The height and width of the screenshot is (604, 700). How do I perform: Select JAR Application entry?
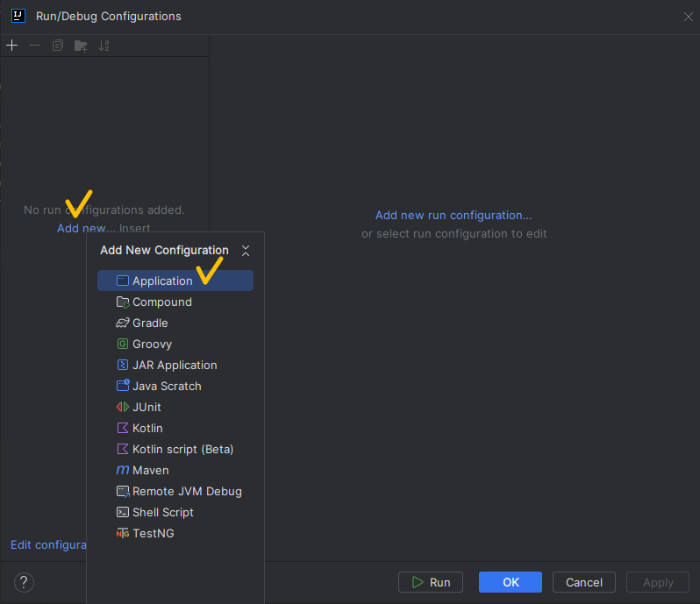(x=175, y=365)
